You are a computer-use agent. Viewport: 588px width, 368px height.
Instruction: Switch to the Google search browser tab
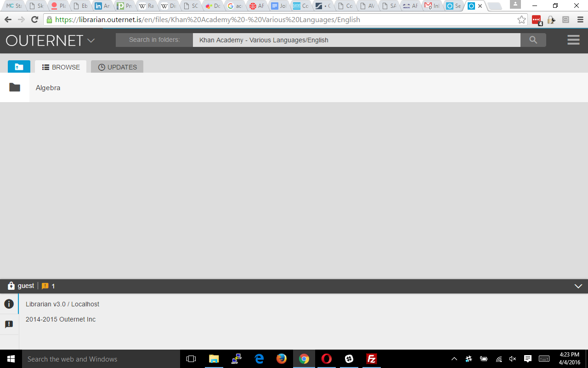click(x=234, y=6)
